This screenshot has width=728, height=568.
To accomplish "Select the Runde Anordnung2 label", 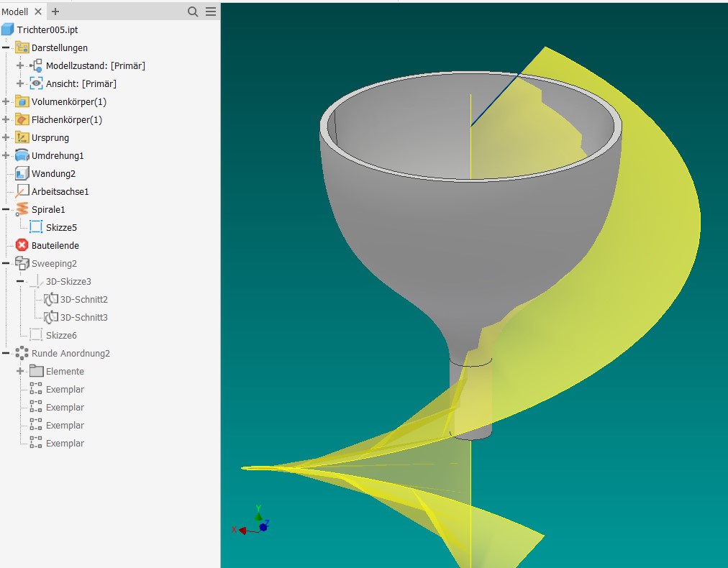I will point(70,353).
